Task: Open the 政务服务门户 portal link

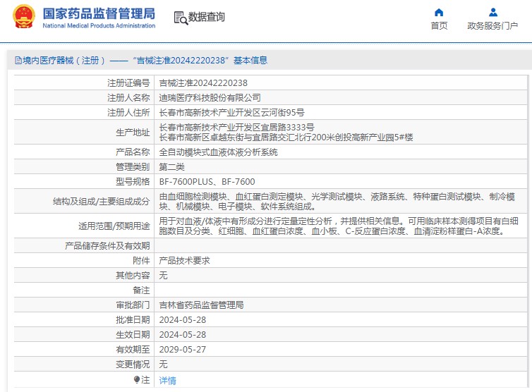Action: (x=492, y=26)
